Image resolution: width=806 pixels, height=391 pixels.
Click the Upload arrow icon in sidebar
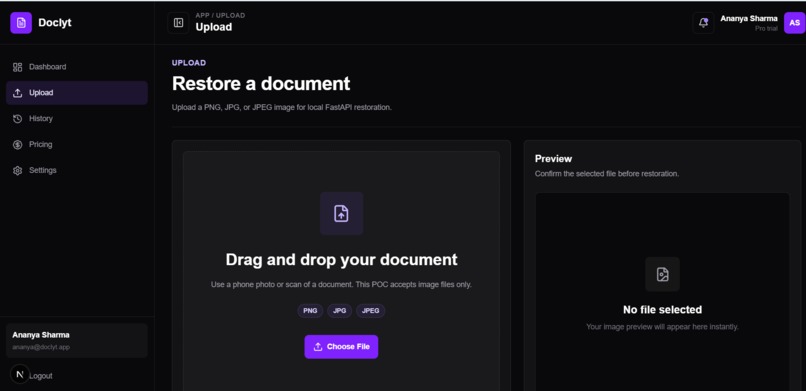point(17,93)
